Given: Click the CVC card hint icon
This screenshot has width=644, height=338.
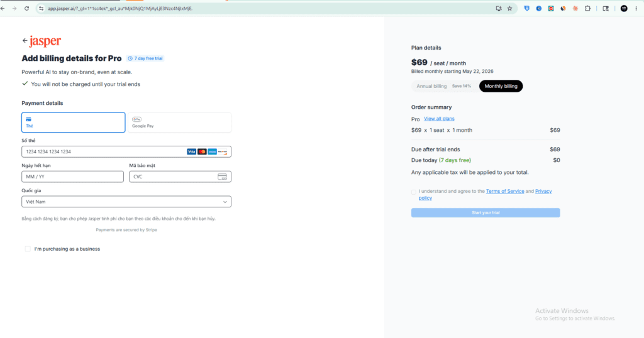Looking at the screenshot, I should [222, 177].
